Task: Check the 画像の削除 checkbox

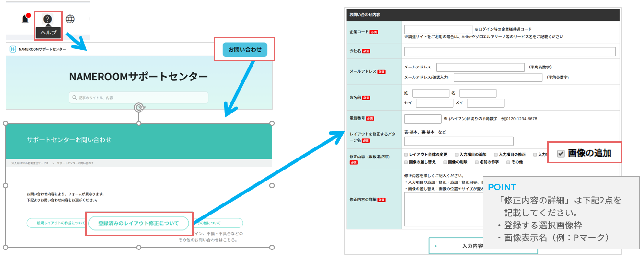Action: (445, 162)
